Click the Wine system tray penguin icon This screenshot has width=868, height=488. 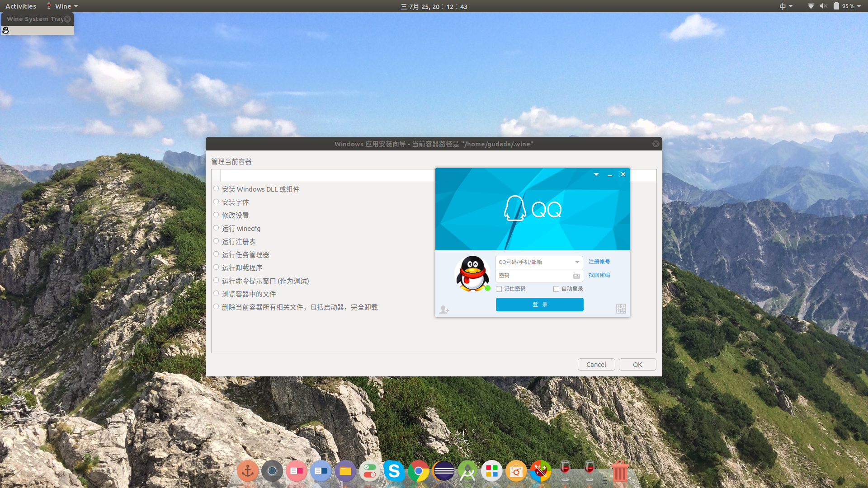tap(5, 30)
